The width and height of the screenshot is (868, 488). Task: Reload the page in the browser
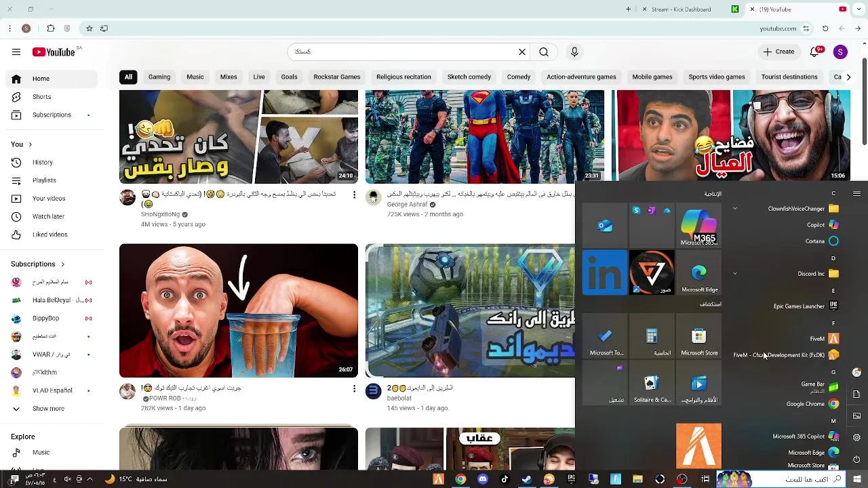pos(825,28)
